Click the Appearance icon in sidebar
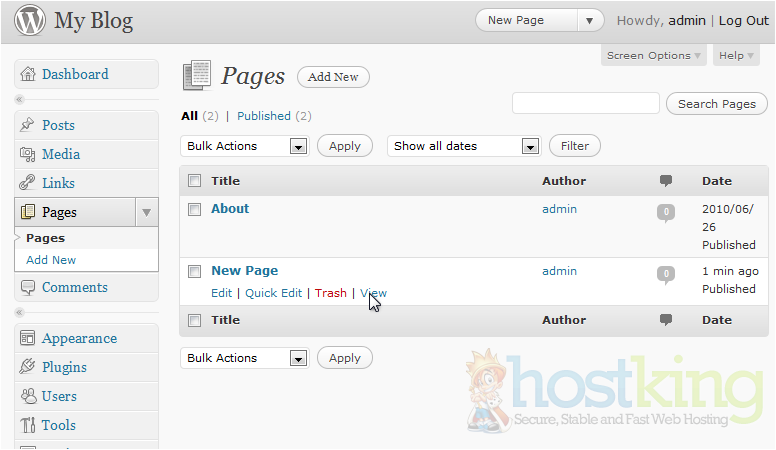This screenshot has height=450, width=776. pyautogui.click(x=28, y=338)
